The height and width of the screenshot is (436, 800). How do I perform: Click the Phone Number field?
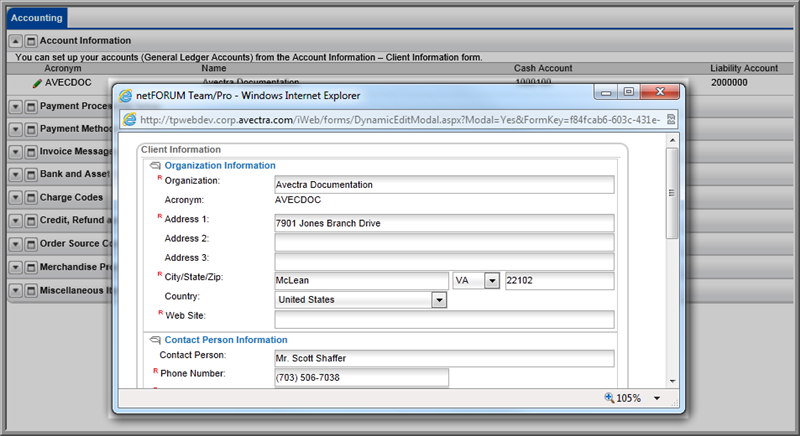coord(362,378)
